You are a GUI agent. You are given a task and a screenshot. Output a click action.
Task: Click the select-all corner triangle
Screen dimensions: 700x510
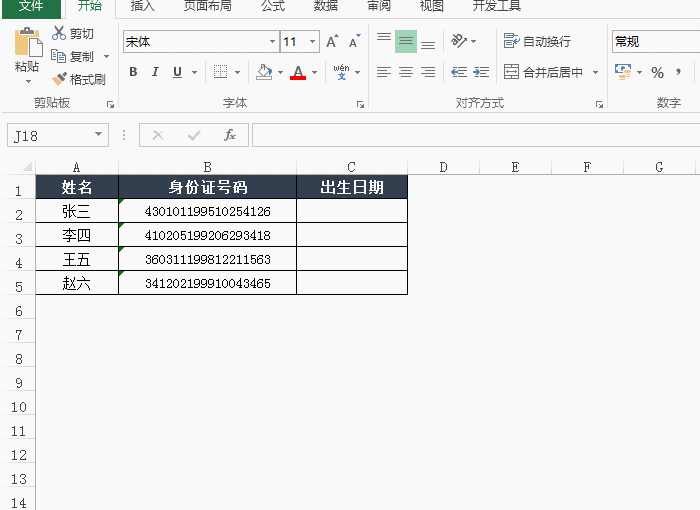[27, 167]
